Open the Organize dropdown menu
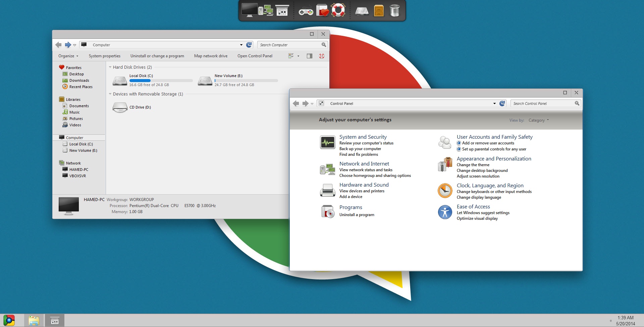The height and width of the screenshot is (327, 644). point(68,56)
